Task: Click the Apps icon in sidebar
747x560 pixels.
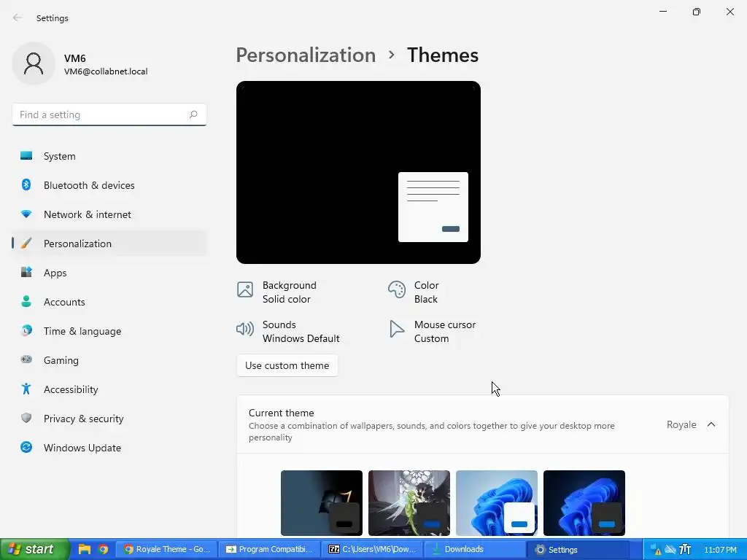Action: tap(26, 273)
